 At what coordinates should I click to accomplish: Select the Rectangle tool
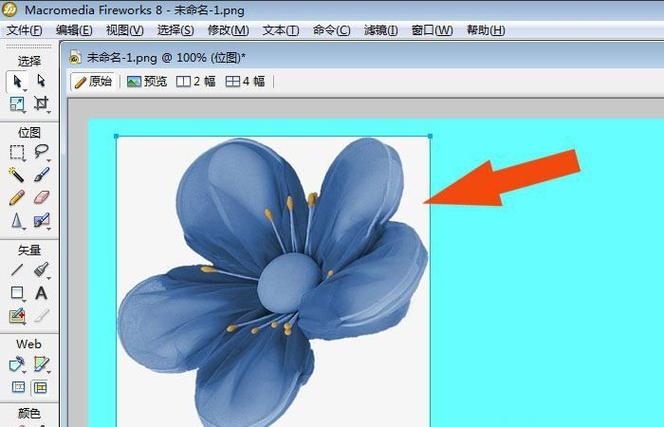click(x=17, y=293)
